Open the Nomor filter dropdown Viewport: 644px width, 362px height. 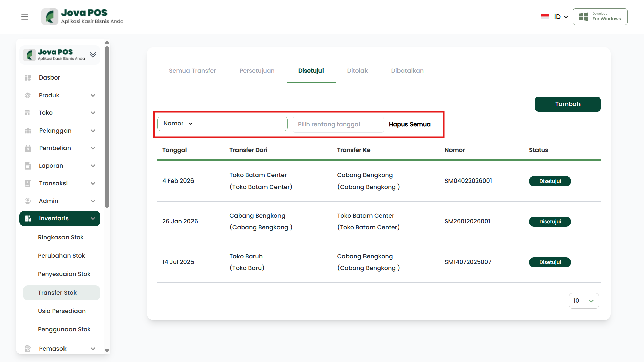(x=178, y=124)
